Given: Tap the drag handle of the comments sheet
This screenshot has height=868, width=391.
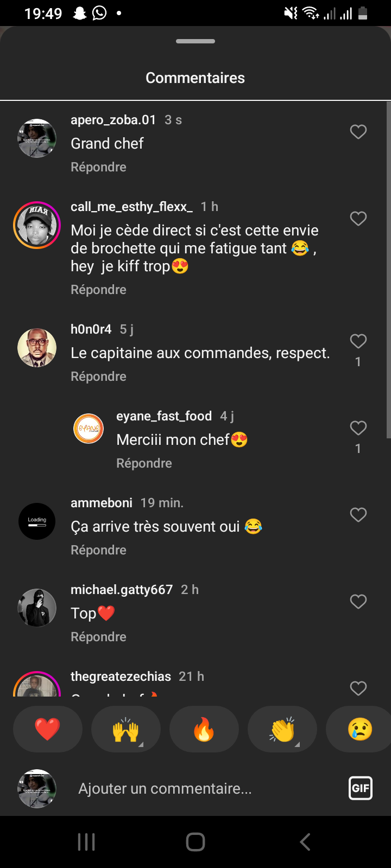Looking at the screenshot, I should pyautogui.click(x=195, y=41).
